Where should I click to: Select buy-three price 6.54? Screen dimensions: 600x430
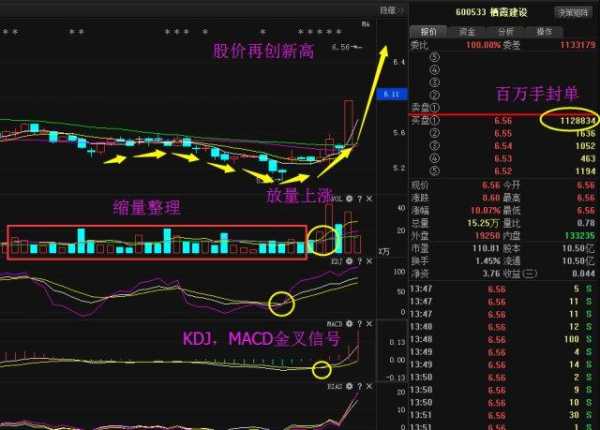503,146
